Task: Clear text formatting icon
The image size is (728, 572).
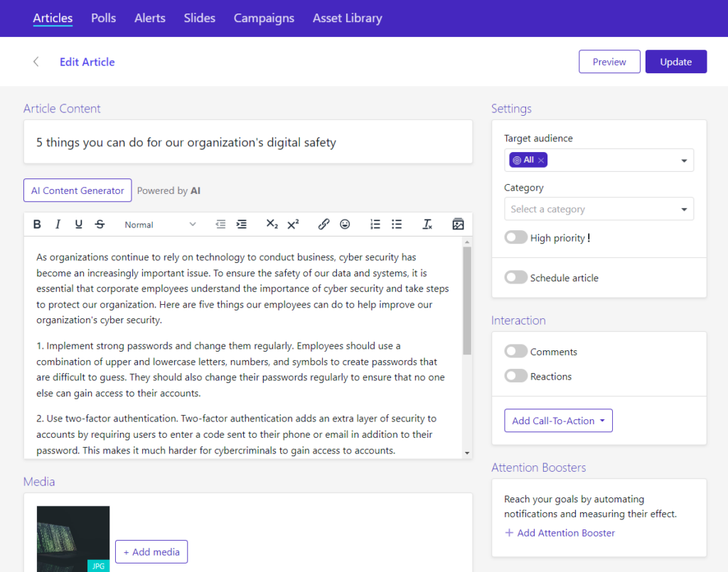Action: click(x=427, y=225)
